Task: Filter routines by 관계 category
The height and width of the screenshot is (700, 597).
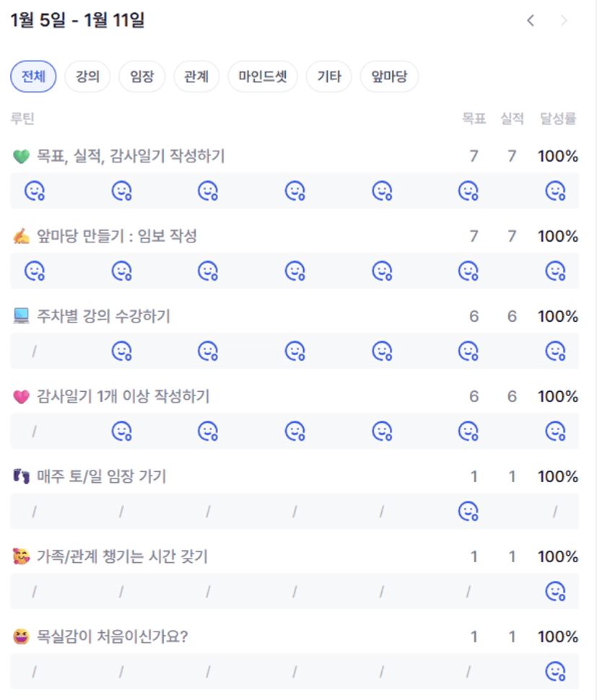Action: pos(196,76)
